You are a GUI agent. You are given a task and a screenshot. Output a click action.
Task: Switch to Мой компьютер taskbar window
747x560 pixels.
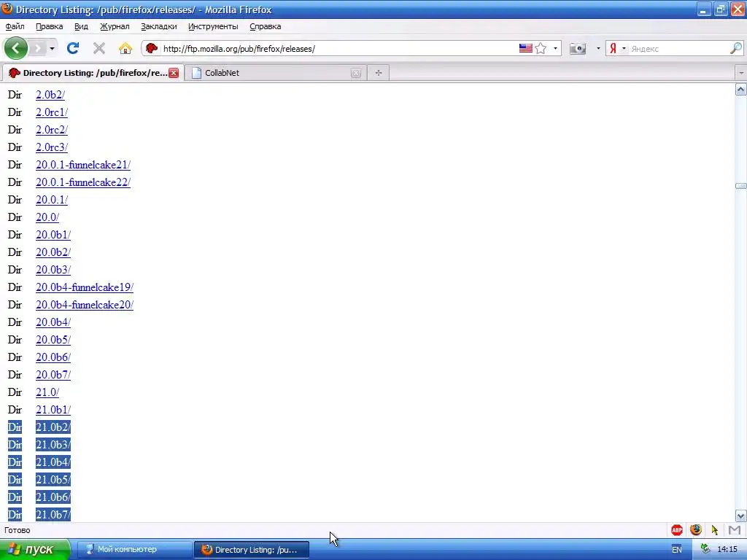pyautogui.click(x=133, y=550)
